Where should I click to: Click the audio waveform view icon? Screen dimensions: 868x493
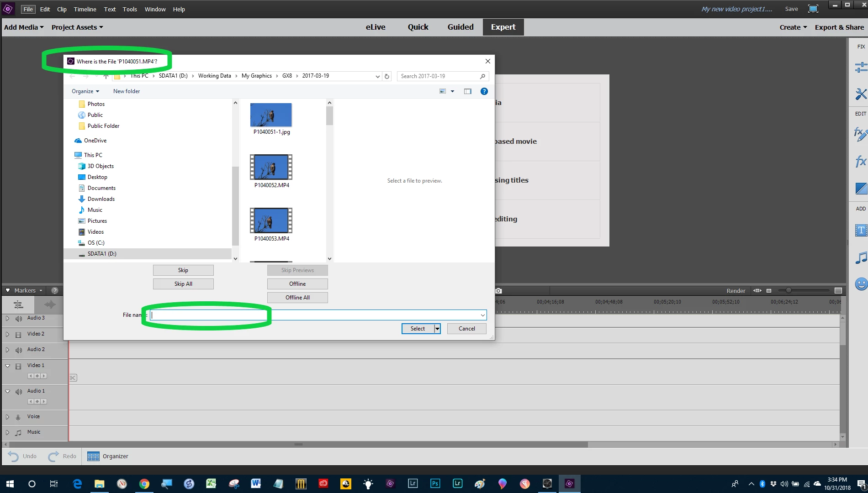[50, 304]
